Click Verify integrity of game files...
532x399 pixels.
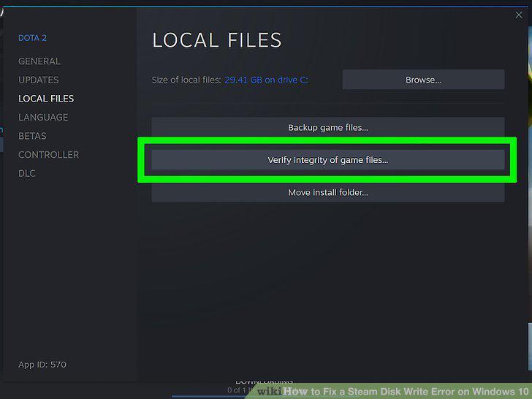[327, 160]
